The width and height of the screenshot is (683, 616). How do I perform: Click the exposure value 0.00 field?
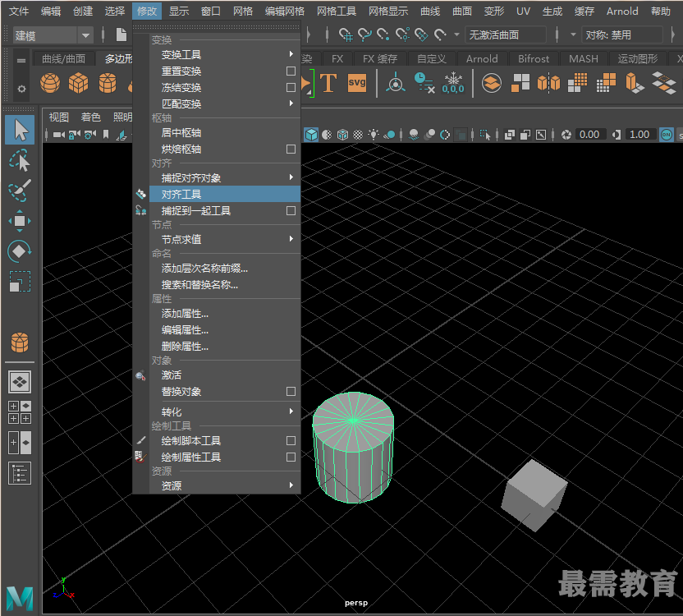click(x=589, y=135)
